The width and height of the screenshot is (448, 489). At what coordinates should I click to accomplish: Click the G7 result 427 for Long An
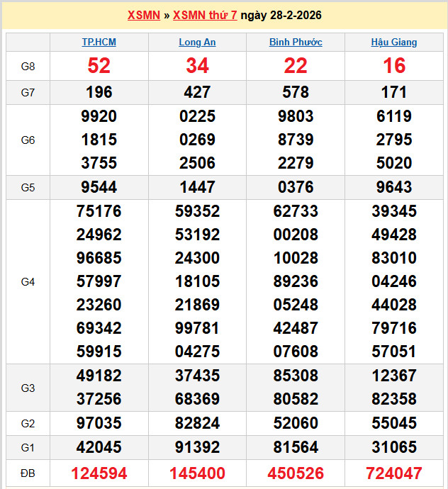(197, 92)
